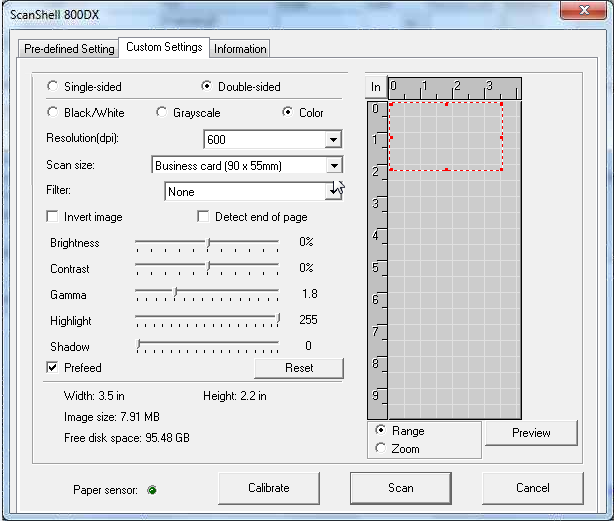The width and height of the screenshot is (614, 521).
Task: Reset the image adjustment settings
Action: (299, 368)
